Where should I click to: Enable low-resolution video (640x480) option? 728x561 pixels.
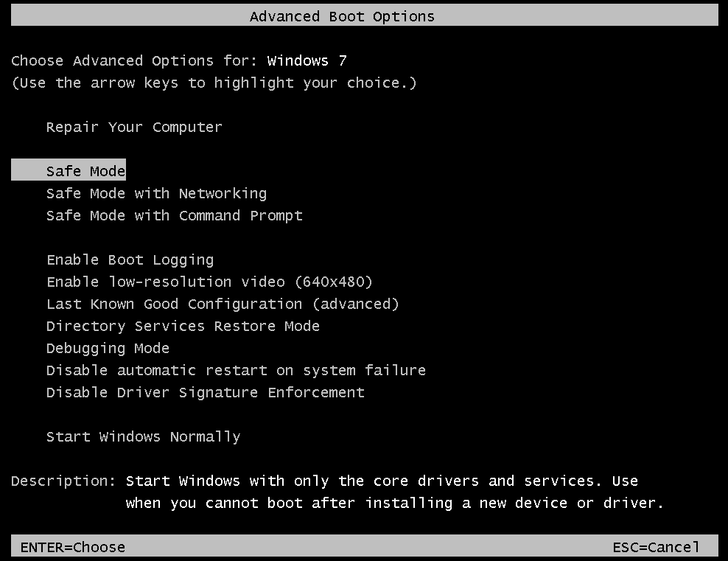click(209, 282)
